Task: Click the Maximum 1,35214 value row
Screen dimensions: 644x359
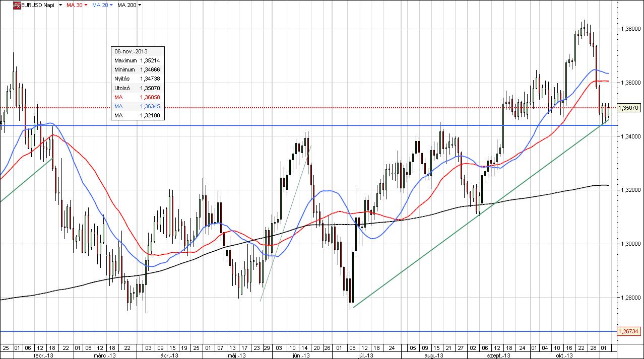Action: (138, 60)
